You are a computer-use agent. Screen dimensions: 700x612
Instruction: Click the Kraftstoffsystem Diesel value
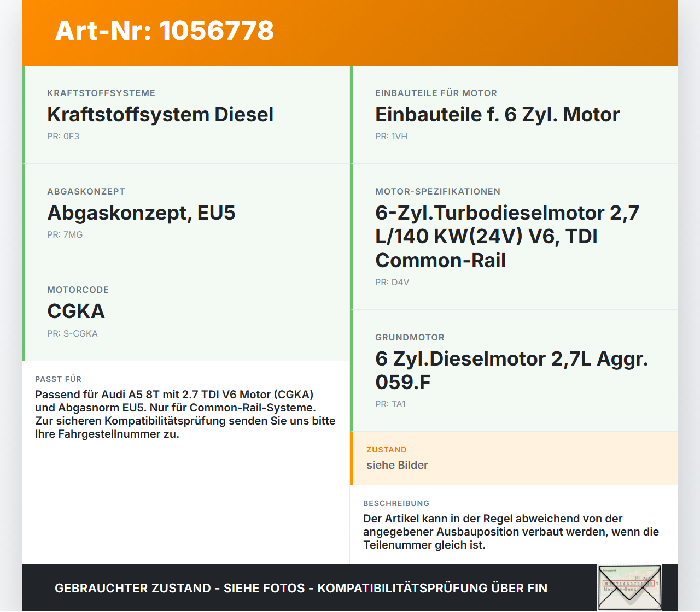pyautogui.click(x=160, y=115)
